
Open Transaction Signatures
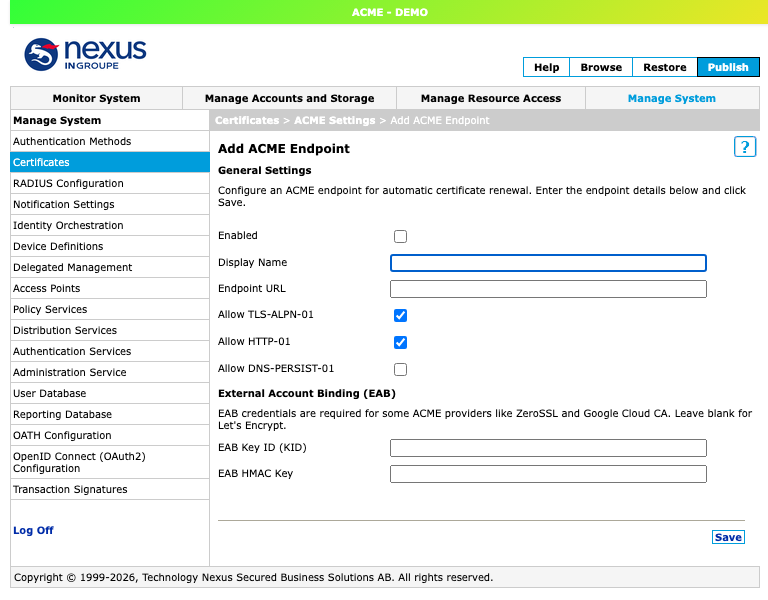pos(110,490)
